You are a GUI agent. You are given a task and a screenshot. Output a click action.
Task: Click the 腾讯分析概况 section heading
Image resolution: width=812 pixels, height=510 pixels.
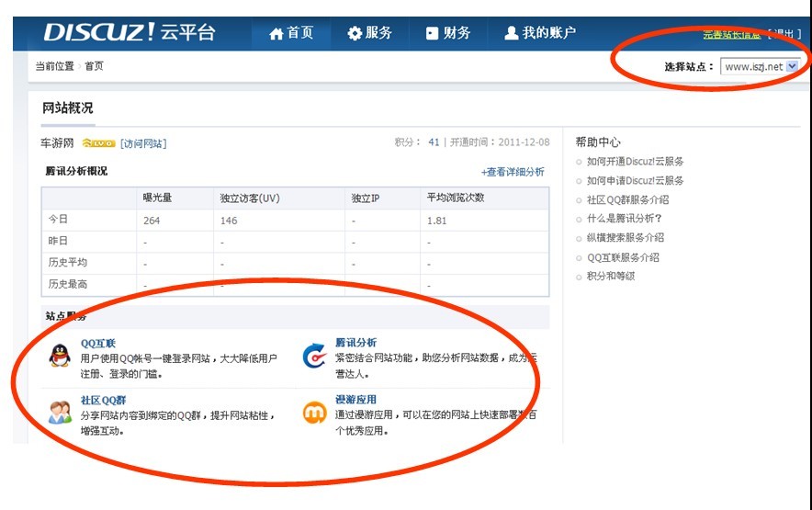click(x=76, y=171)
